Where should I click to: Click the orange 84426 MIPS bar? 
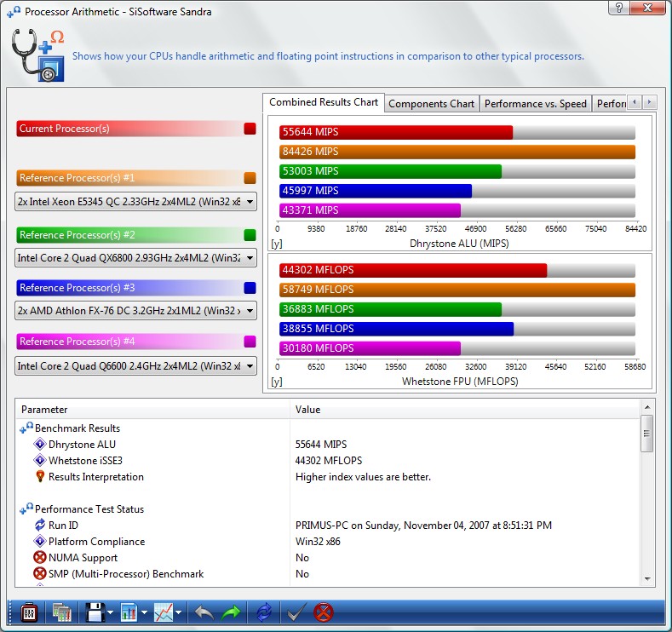coord(457,152)
